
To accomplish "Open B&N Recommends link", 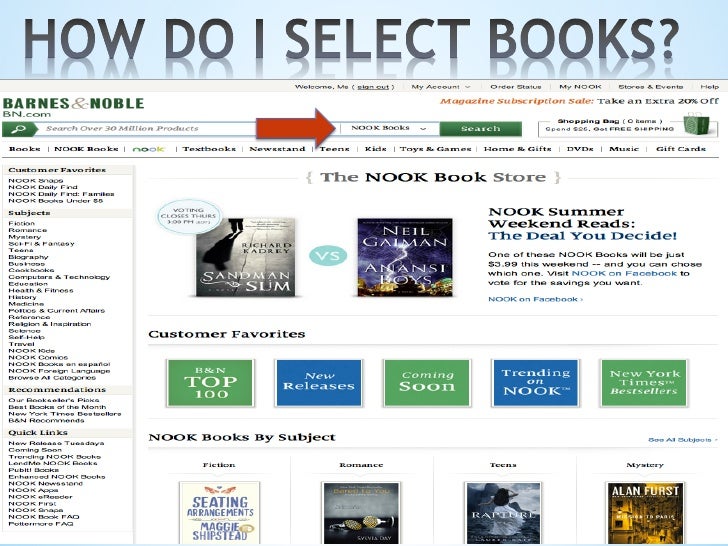I will (46, 420).
